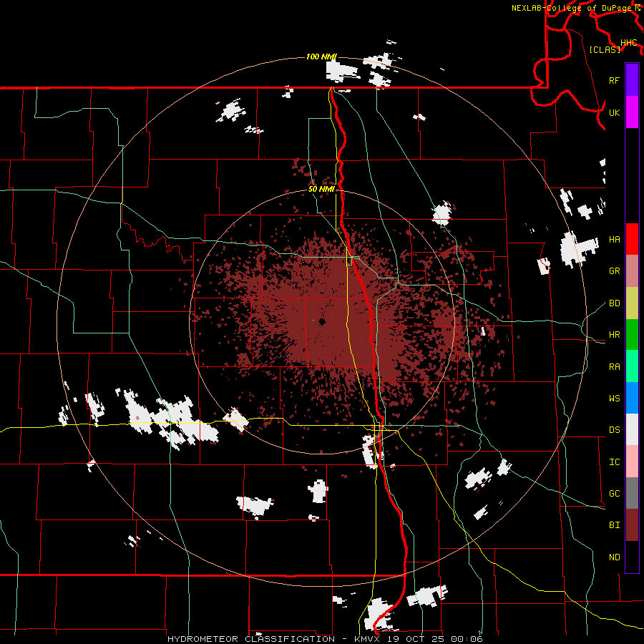Click the 100 NMI range ring label
This screenshot has width=644, height=644.
point(321,57)
